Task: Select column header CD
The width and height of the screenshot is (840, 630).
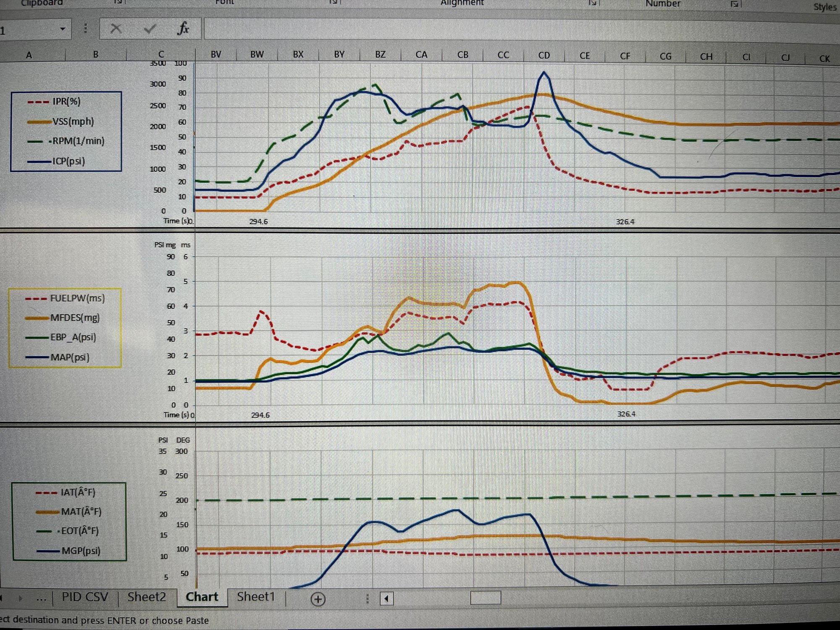Action: click(x=544, y=55)
